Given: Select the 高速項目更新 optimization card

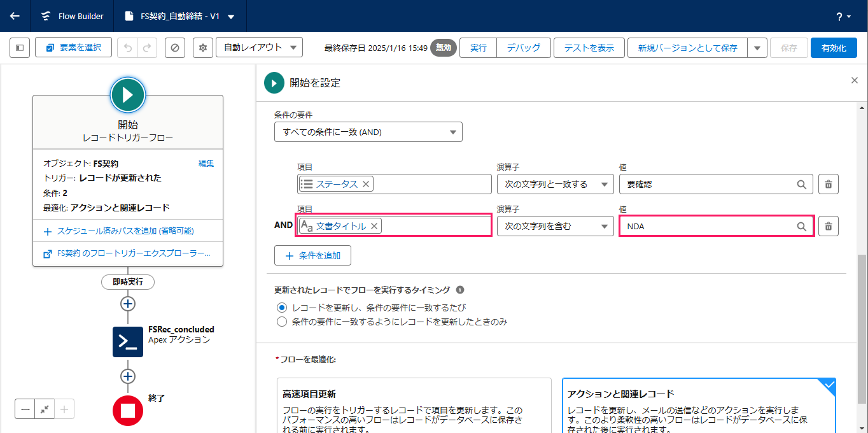Looking at the screenshot, I should click(x=414, y=406).
